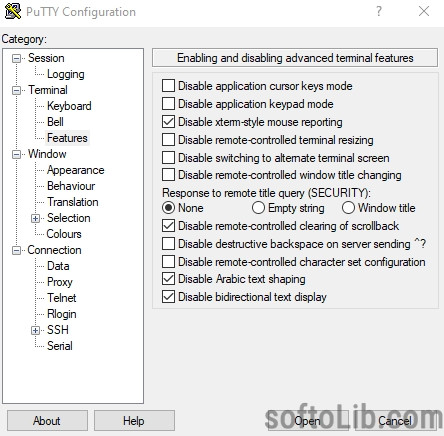The image size is (444, 436).
Task: Click the Help button
Action: pos(134,421)
